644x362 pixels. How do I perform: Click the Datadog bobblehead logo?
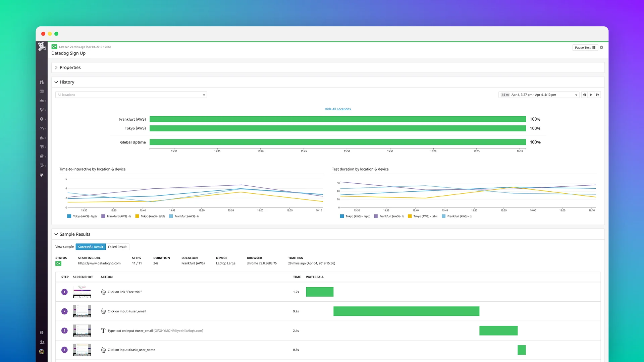(42, 47)
